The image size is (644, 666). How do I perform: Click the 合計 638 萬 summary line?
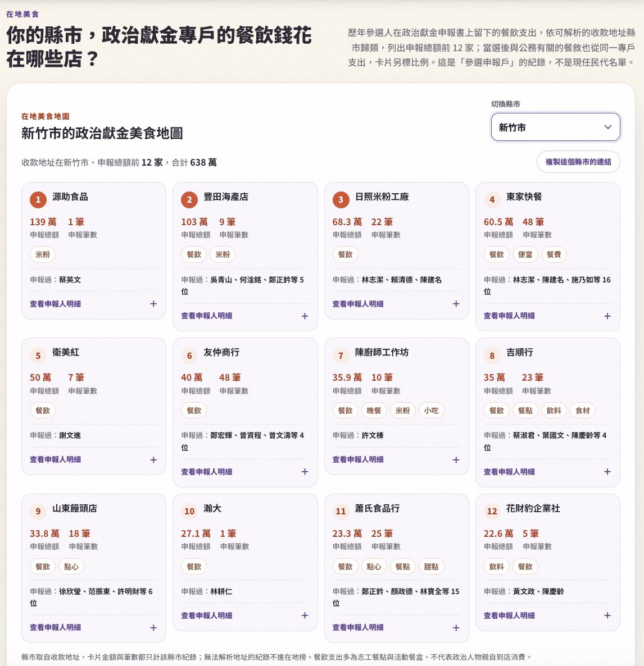click(194, 162)
